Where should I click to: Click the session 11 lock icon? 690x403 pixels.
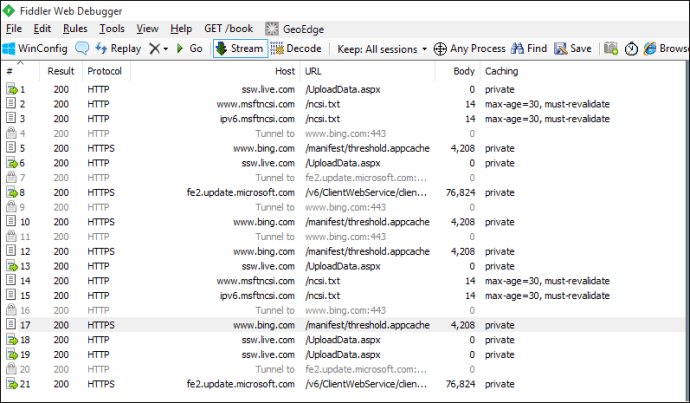click(11, 236)
